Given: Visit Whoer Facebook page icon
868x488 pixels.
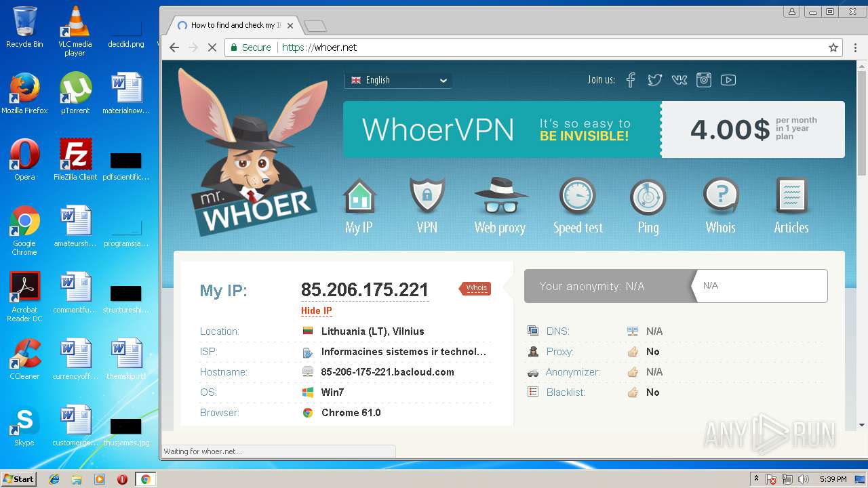Looking at the screenshot, I should click(x=631, y=80).
